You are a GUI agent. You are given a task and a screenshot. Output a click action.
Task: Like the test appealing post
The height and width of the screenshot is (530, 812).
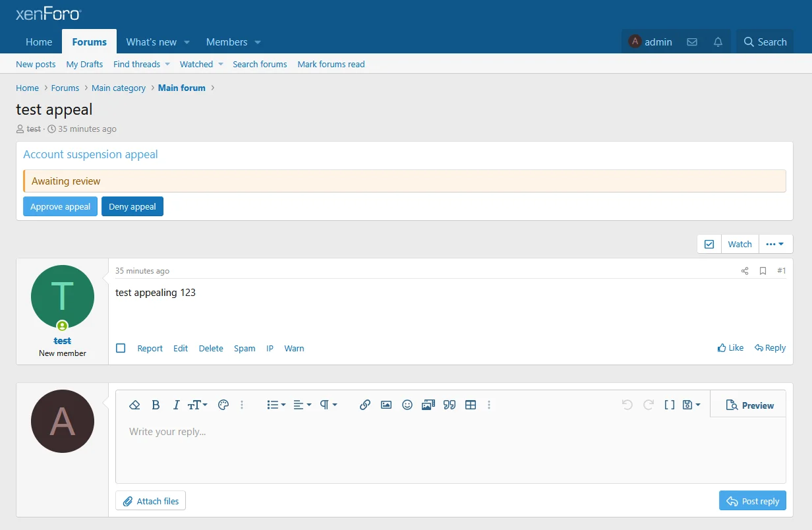(x=730, y=347)
